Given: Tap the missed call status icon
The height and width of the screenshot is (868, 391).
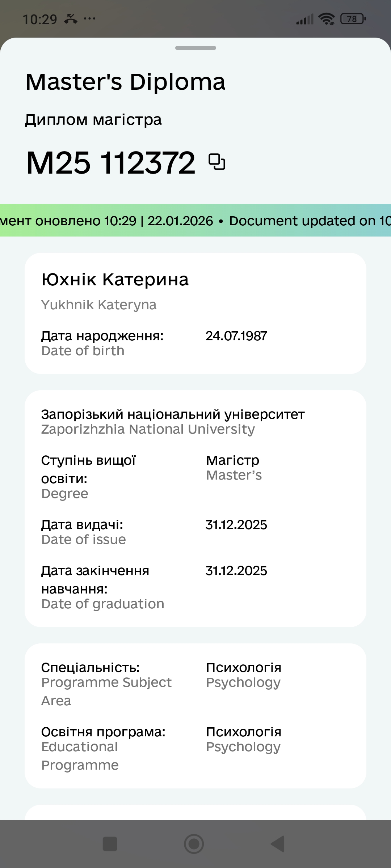Looking at the screenshot, I should (71, 18).
